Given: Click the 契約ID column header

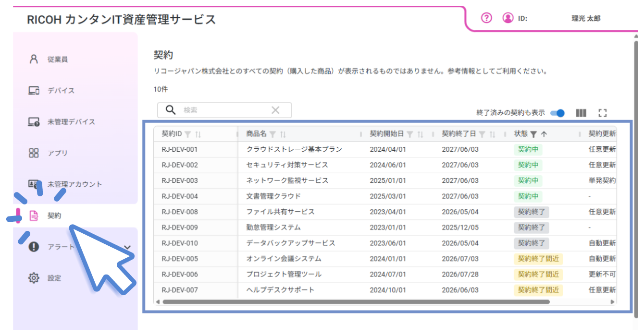Looking at the screenshot, I should pos(172,134).
